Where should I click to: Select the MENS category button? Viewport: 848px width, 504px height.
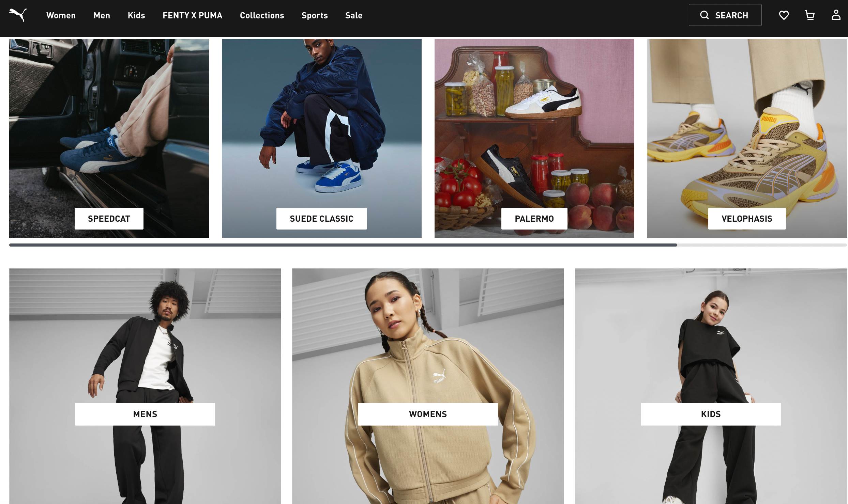pos(145,414)
